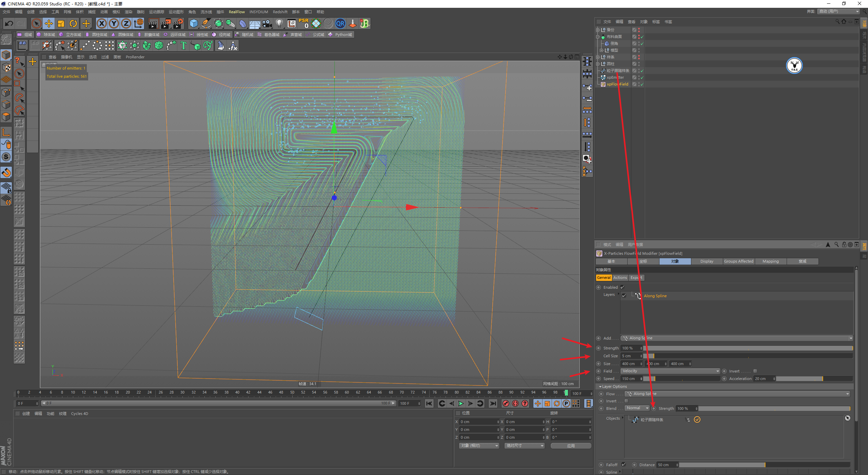Toggle the Falloff checkbox
The height and width of the screenshot is (475, 868).
point(624,464)
